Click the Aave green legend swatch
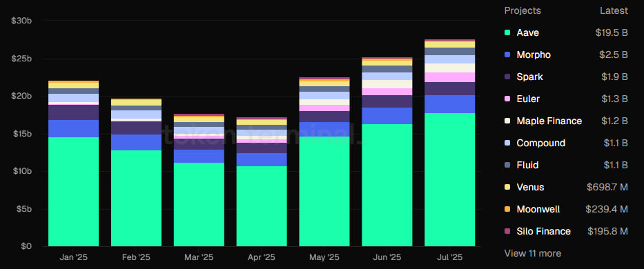 pyautogui.click(x=507, y=33)
